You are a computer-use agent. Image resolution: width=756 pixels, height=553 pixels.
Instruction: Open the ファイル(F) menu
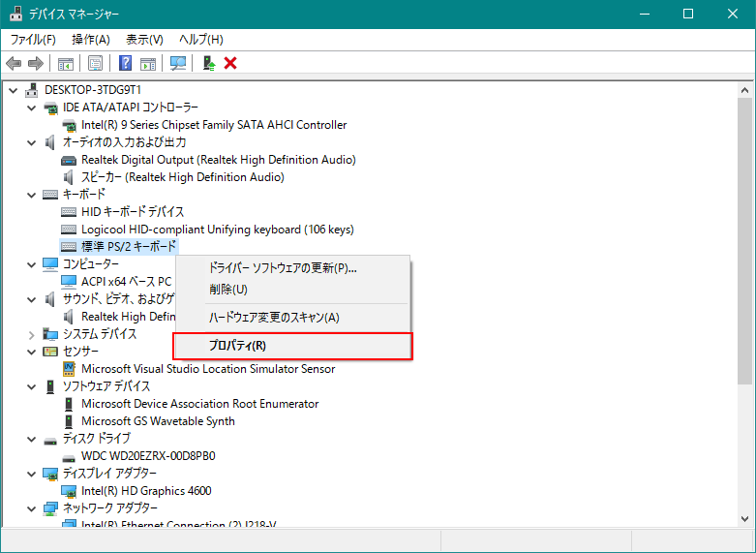[x=33, y=39]
